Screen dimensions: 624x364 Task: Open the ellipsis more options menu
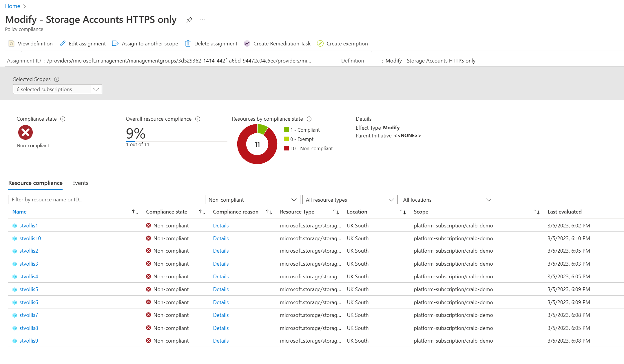(202, 20)
